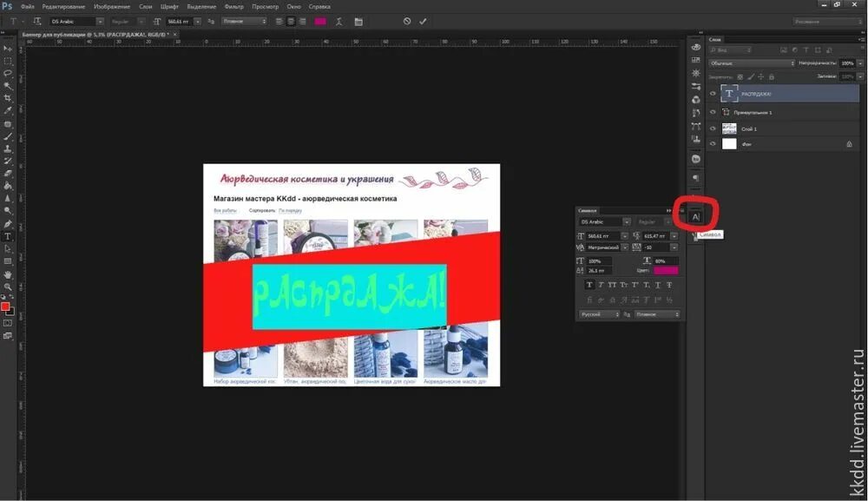Select the Magic Wand tool

pyautogui.click(x=8, y=86)
